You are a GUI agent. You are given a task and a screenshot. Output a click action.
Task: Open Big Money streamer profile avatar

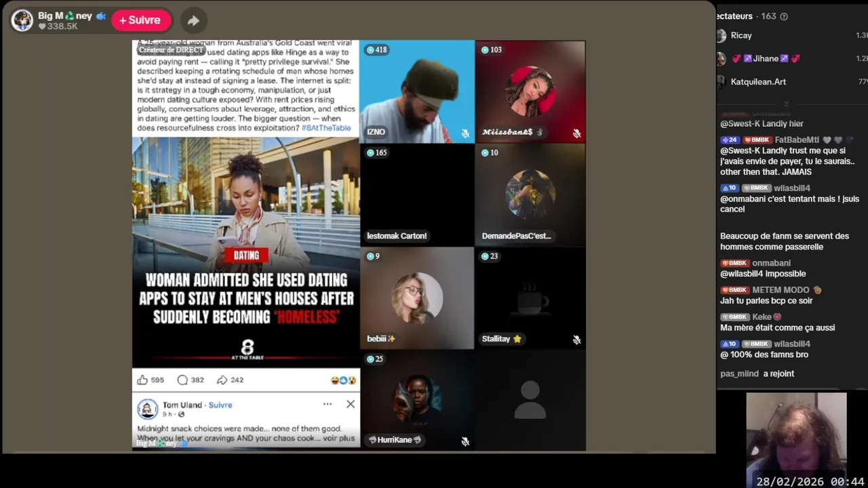[22, 20]
